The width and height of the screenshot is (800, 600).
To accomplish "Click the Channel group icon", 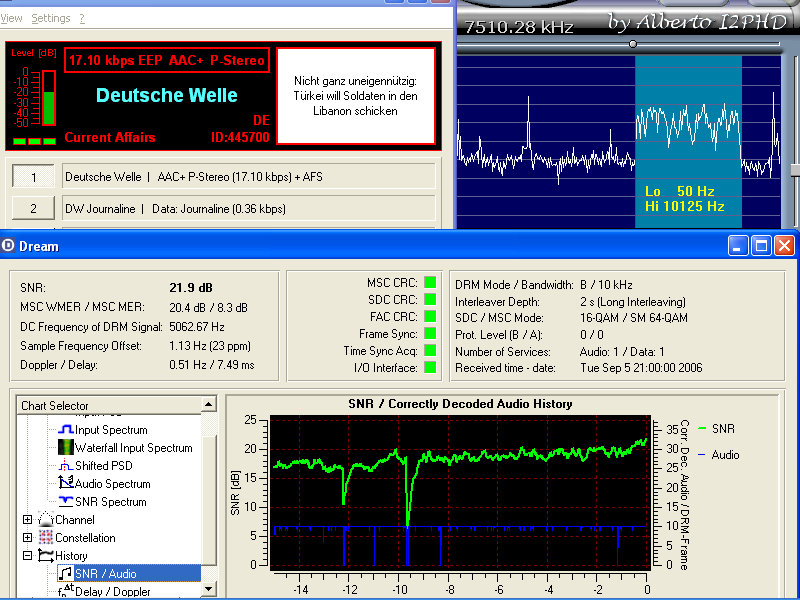I will tap(46, 519).
